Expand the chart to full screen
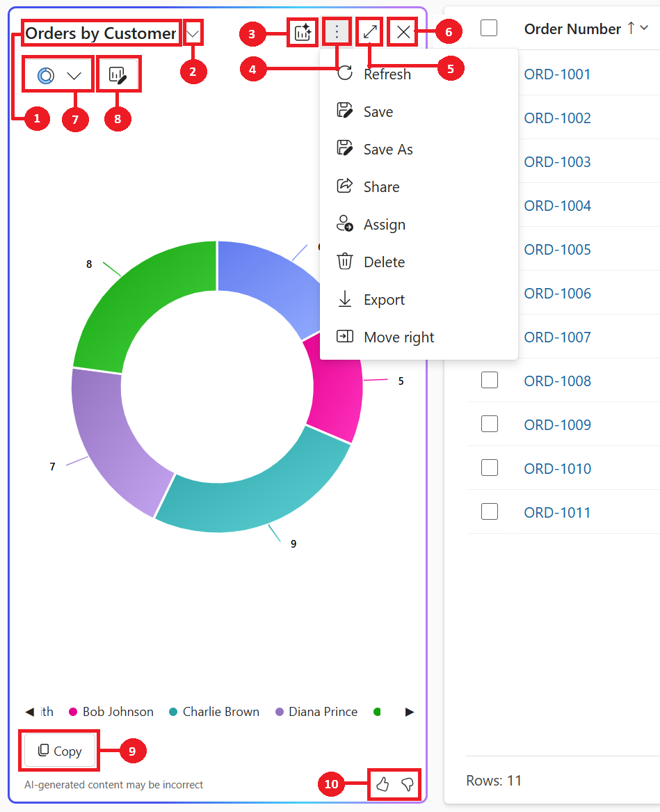 pyautogui.click(x=369, y=31)
